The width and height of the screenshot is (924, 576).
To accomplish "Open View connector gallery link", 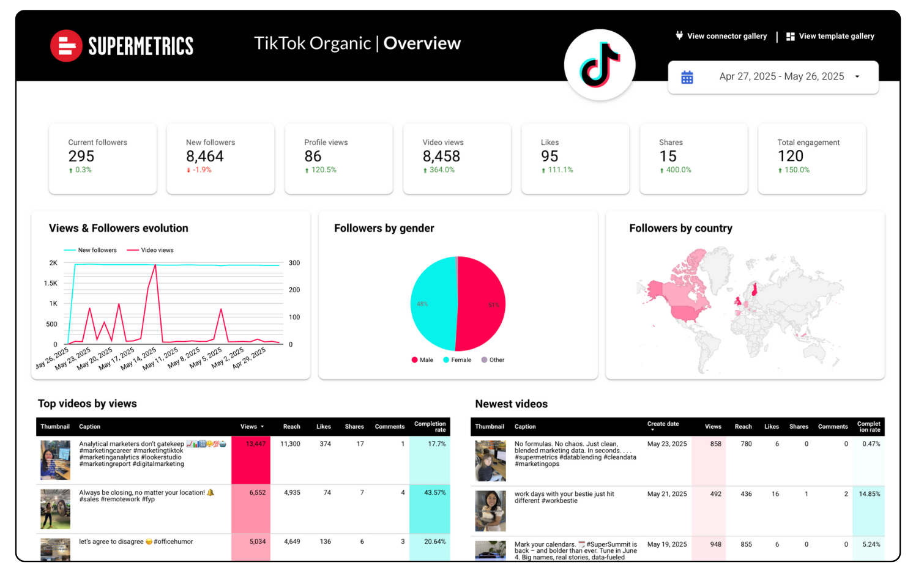I will pos(726,36).
